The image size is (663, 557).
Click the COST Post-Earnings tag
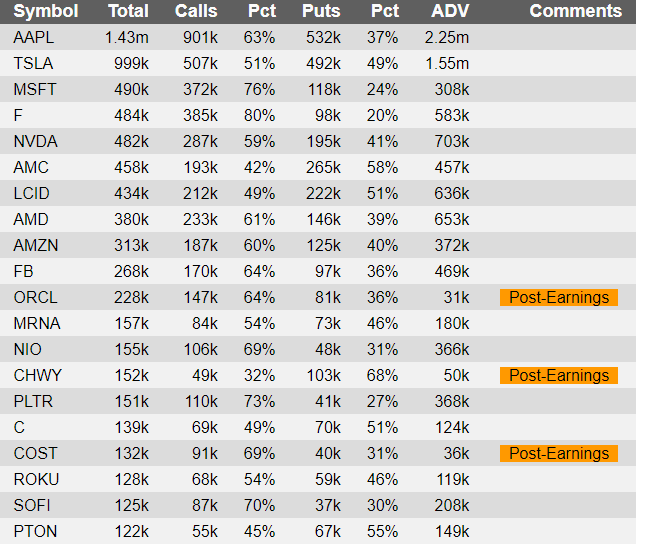click(559, 453)
